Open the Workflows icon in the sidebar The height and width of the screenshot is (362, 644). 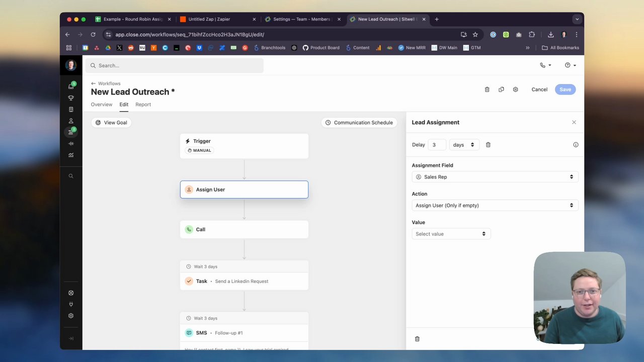pos(71,132)
